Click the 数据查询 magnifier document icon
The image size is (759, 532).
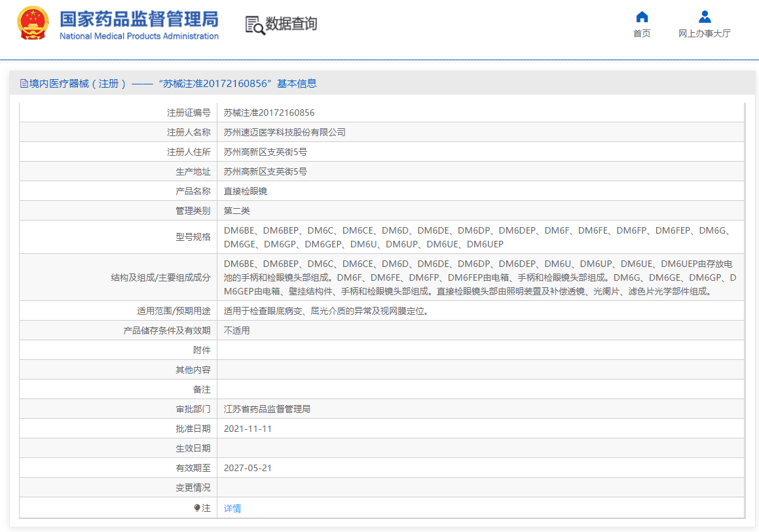click(x=255, y=25)
